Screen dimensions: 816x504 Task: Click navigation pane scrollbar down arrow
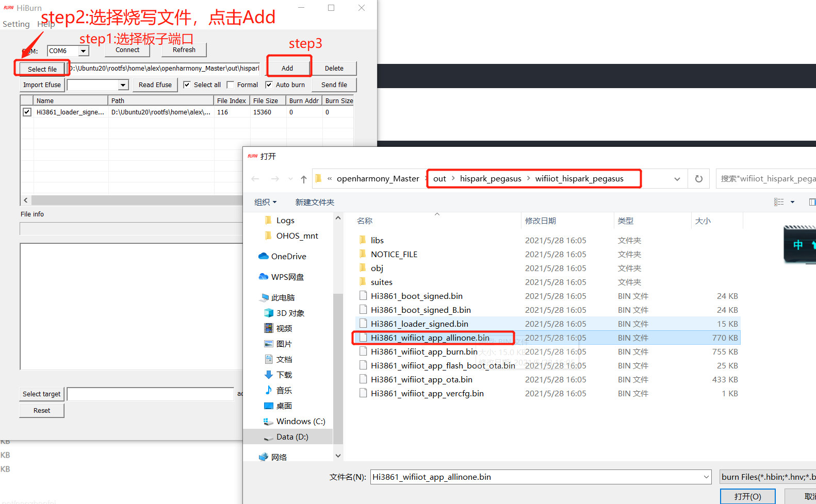(338, 456)
